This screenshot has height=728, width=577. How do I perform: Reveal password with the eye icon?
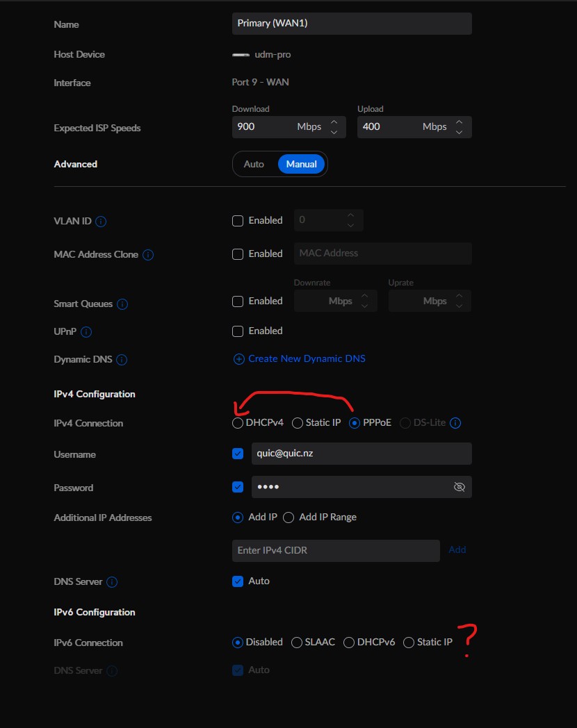[459, 486]
